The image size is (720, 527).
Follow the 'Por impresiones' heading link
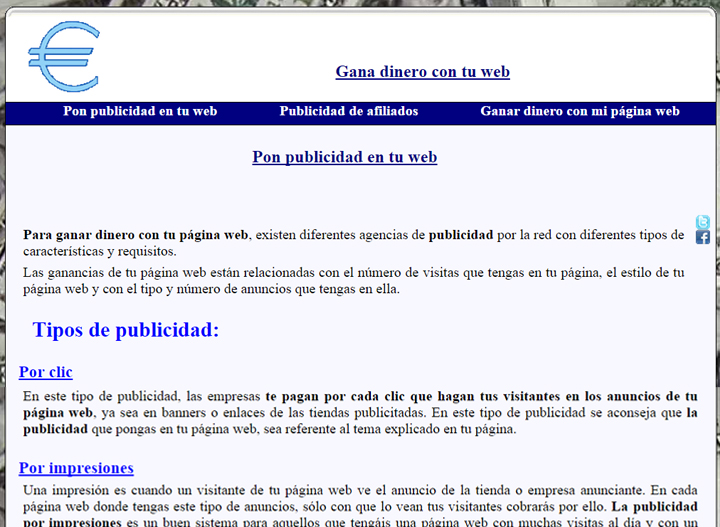click(x=76, y=468)
